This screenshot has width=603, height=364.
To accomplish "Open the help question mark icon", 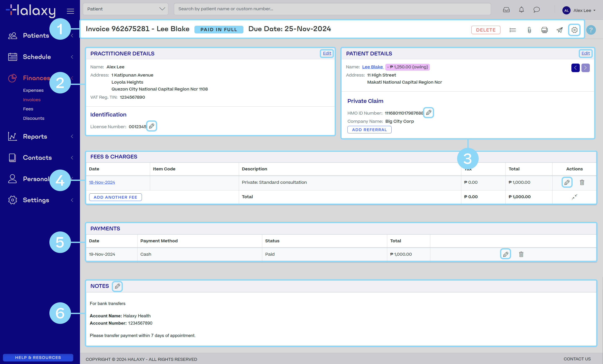I will pyautogui.click(x=591, y=30).
